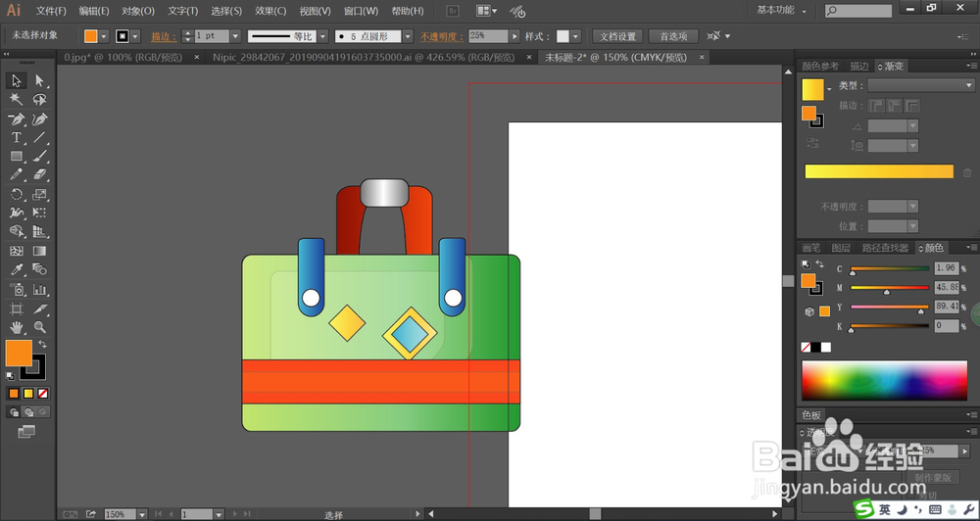The height and width of the screenshot is (521, 980).
Task: Select the Magic Wand tool
Action: pyautogui.click(x=17, y=100)
